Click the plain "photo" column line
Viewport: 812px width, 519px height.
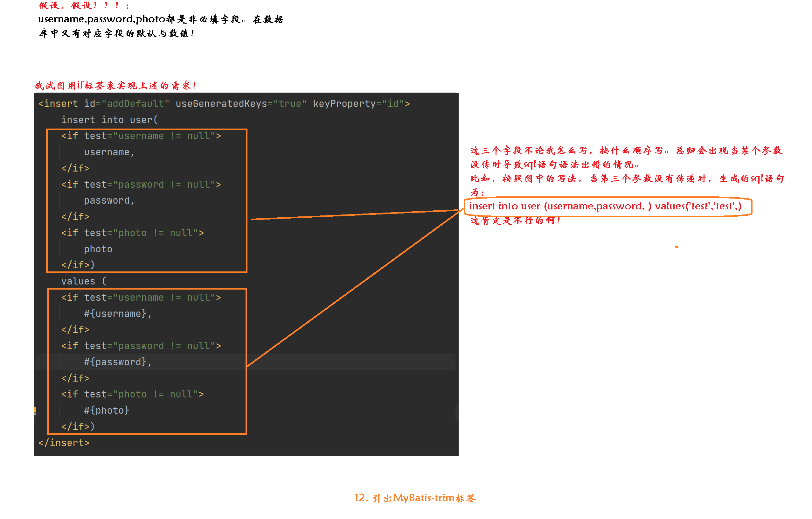(x=98, y=249)
